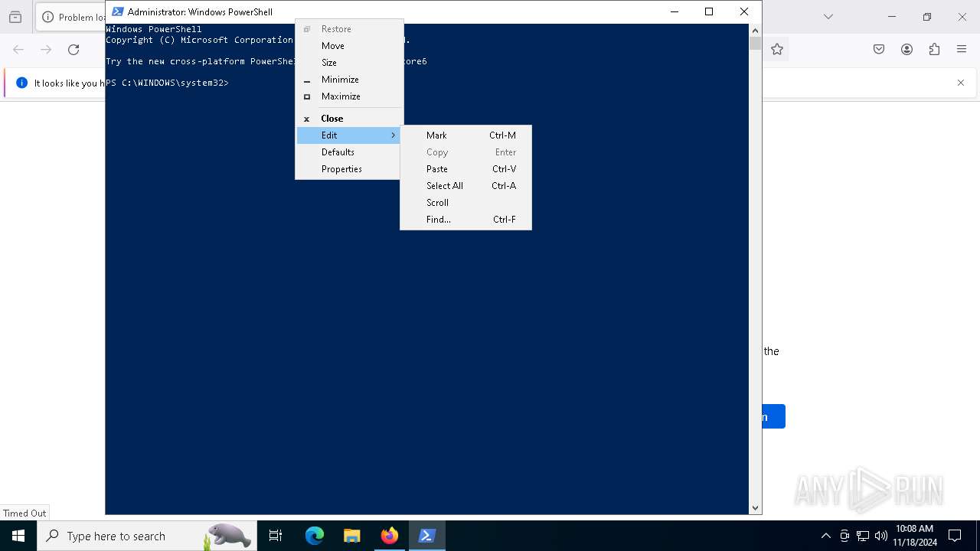Open the Firefox account icon

[x=906, y=50]
